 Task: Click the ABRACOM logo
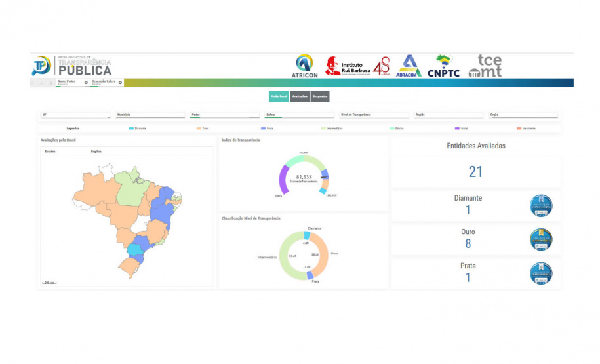pos(409,66)
